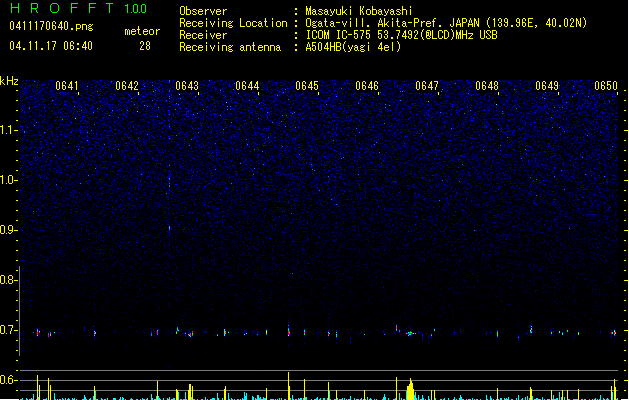Click the 0650 time marker
The width and height of the screenshot is (629, 400).
coord(606,86)
